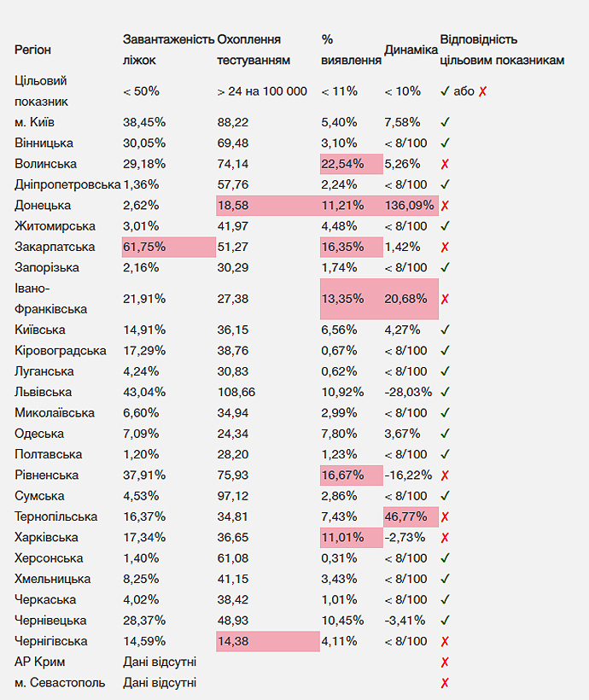589x700 pixels.
Task: Click the Динаміка column header
Action: click(x=411, y=50)
